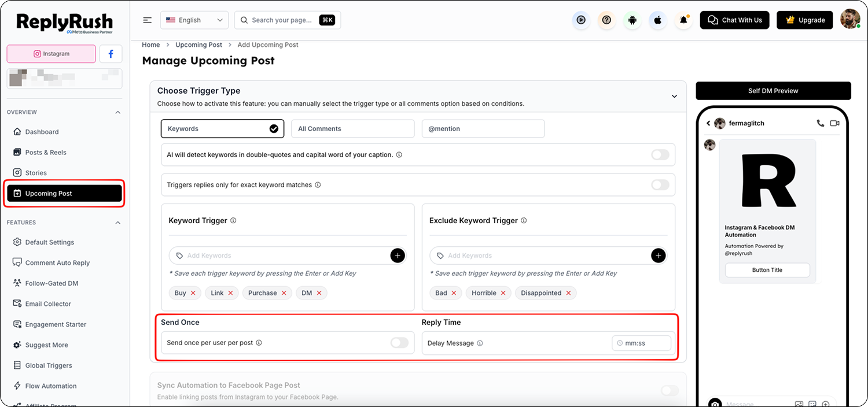Select the All Comments trigger type
This screenshot has height=407, width=868.
pos(353,129)
